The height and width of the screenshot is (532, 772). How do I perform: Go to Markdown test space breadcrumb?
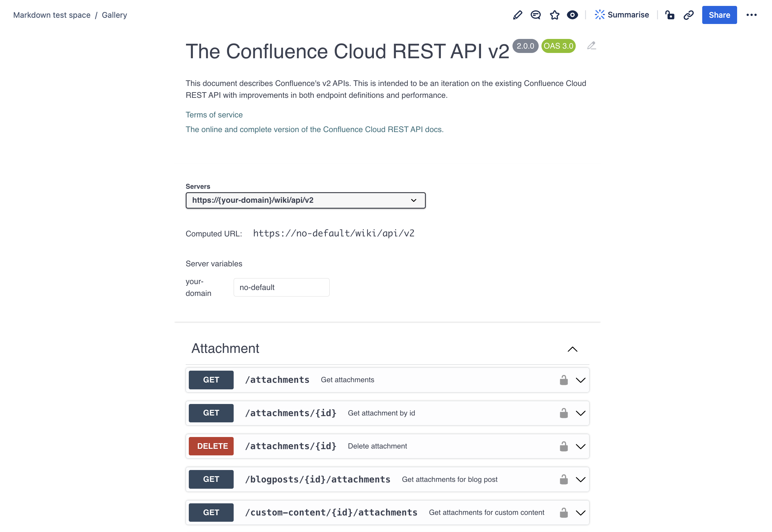pos(52,15)
